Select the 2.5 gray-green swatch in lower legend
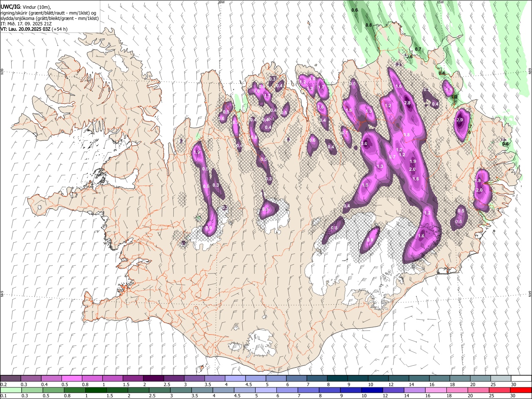This screenshot has width=532, height=399. [159, 390]
